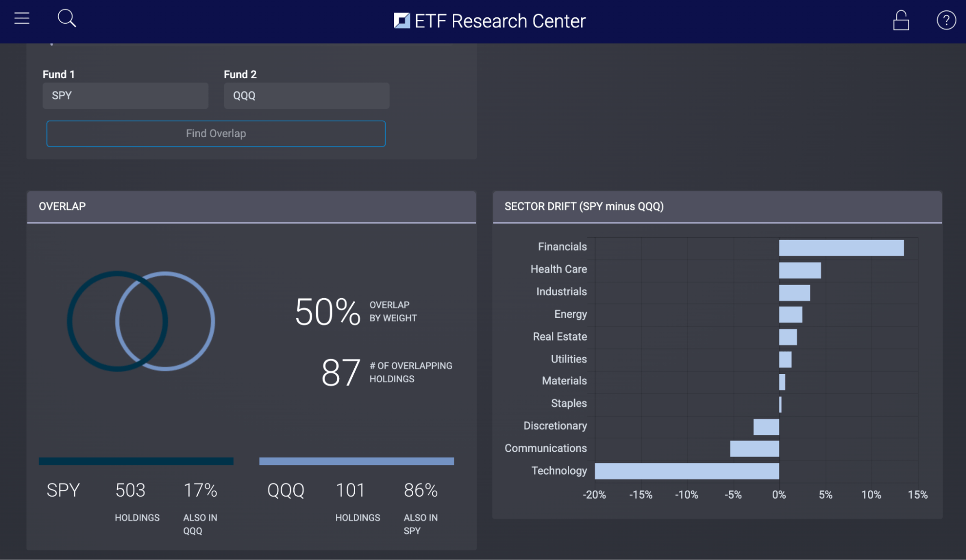Click the search magnifier icon
The image size is (966, 560).
pyautogui.click(x=67, y=18)
